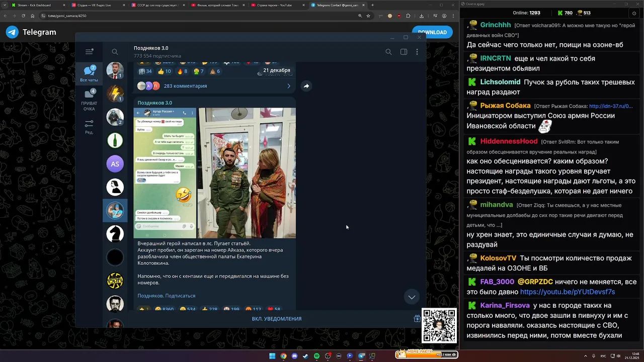Click the Поздняков 3.0 channel header title

click(151, 48)
